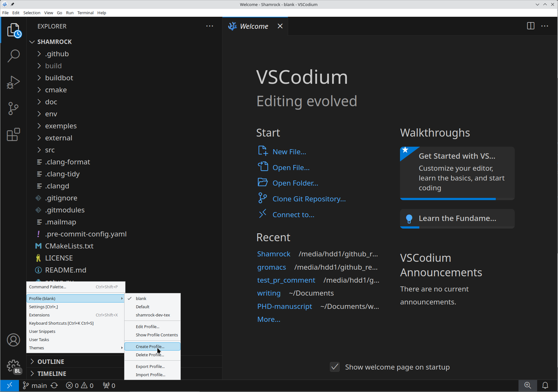Uncheck Show welcome page on startup
558x392 pixels.
click(x=335, y=367)
